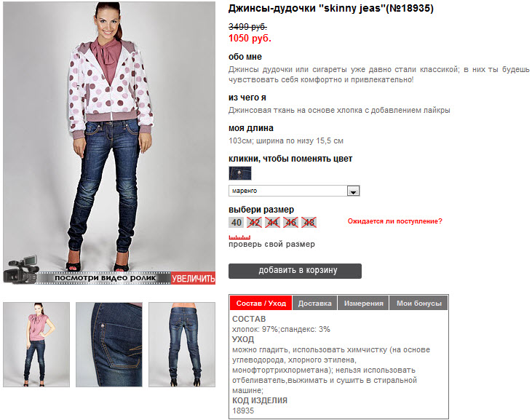
Task: Open the color dropdown arrow
Action: pos(353,191)
